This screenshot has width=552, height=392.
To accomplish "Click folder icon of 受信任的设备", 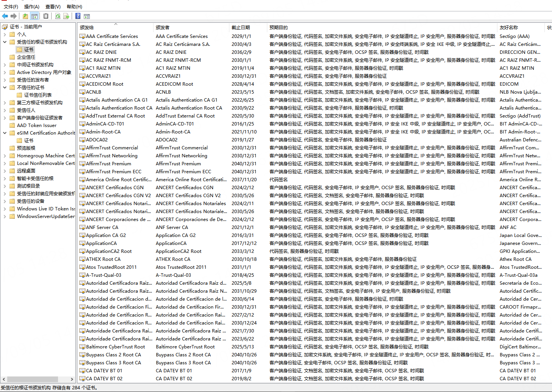I will (12, 201).
